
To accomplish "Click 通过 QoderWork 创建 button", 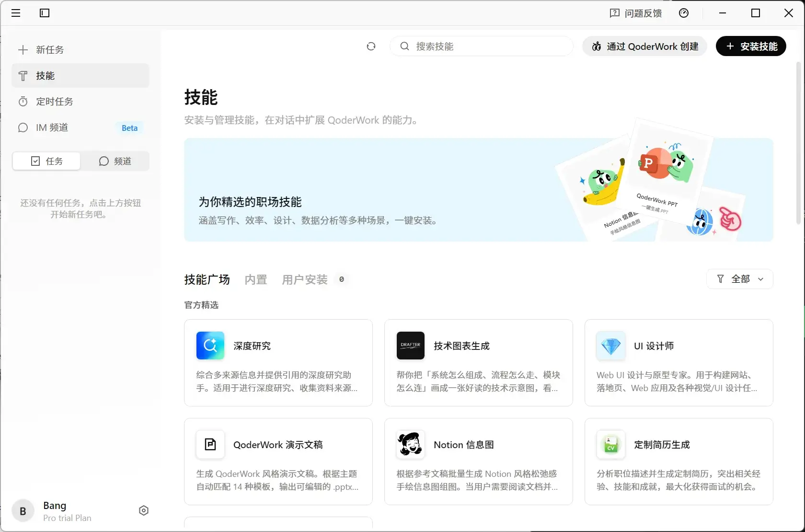I will click(x=644, y=46).
